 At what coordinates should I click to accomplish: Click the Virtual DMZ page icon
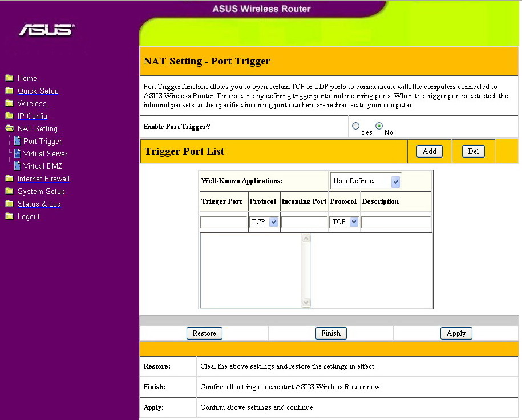pyautogui.click(x=17, y=166)
